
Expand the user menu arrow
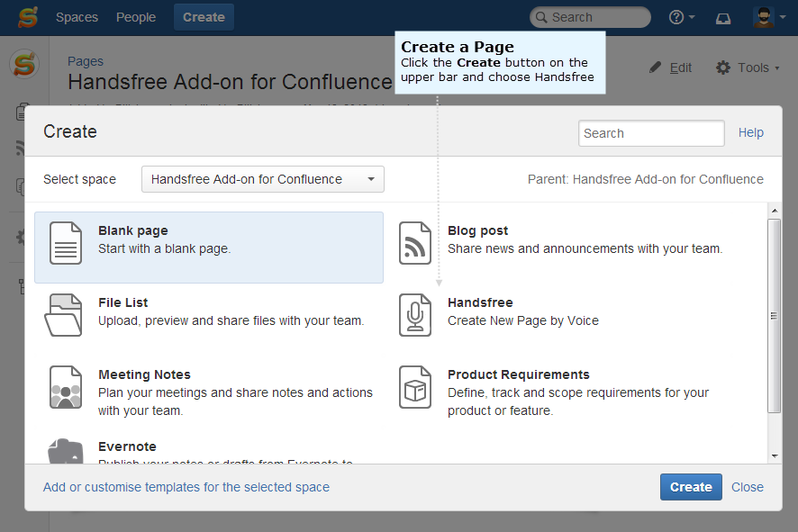[x=783, y=17]
